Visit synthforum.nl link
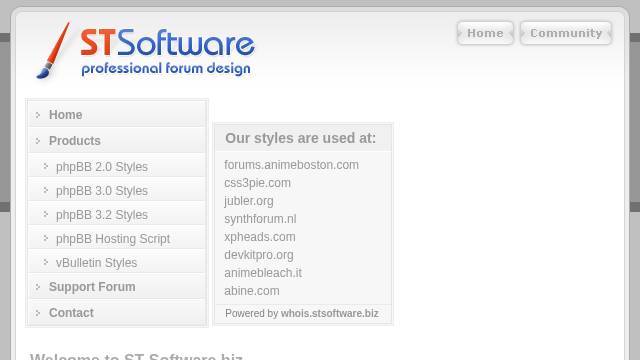 tap(260, 219)
